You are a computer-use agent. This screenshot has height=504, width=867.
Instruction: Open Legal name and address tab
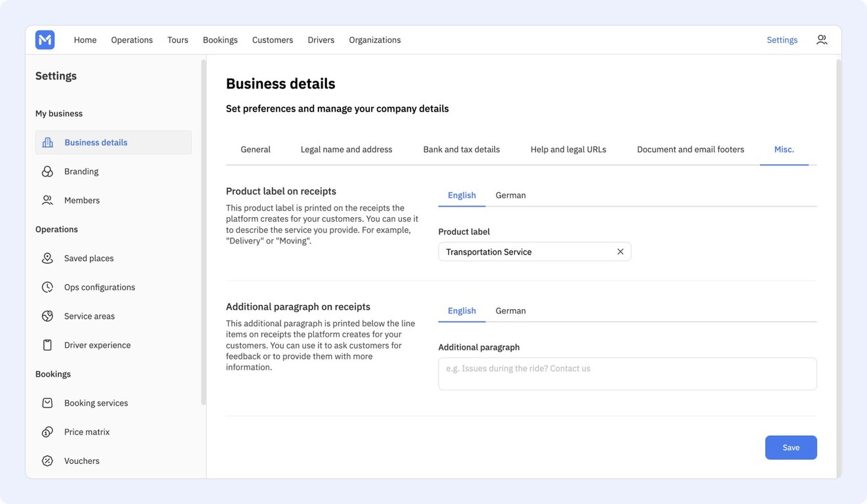click(x=346, y=150)
